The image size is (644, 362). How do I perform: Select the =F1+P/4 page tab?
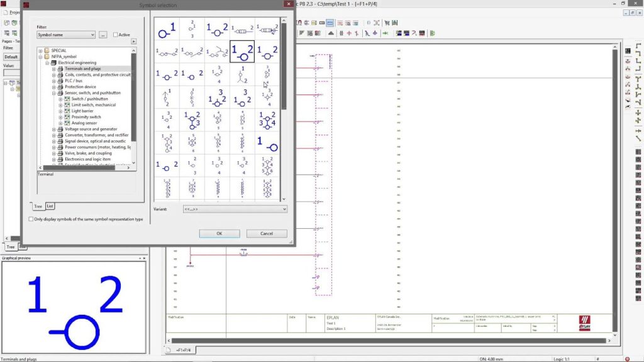pyautogui.click(x=185, y=349)
